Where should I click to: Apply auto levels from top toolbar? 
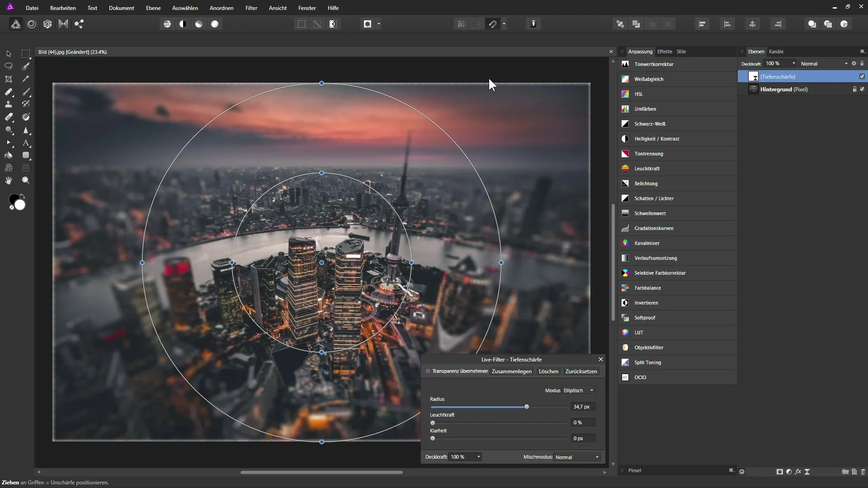(167, 24)
